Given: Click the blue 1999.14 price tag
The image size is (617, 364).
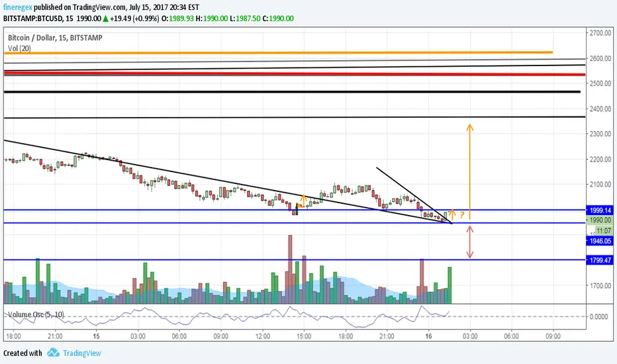Looking at the screenshot, I should click(x=600, y=210).
